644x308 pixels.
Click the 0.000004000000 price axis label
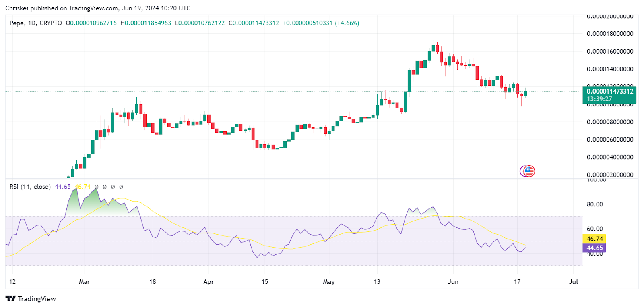610,157
